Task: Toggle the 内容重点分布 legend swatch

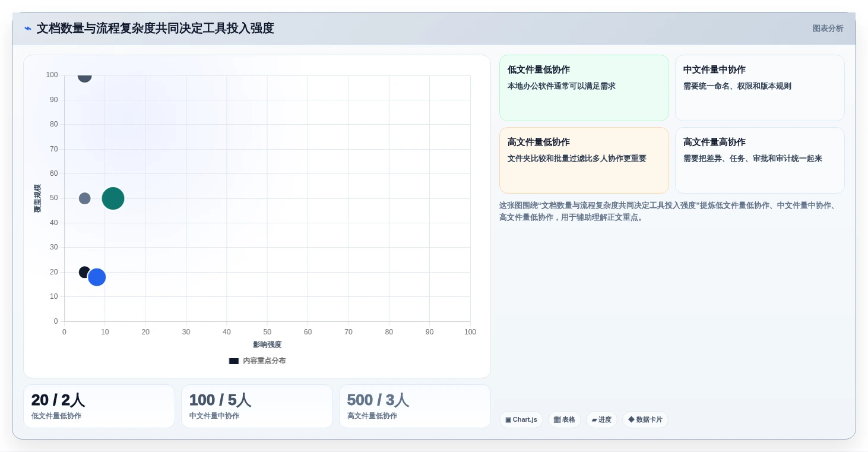Action: pos(234,361)
